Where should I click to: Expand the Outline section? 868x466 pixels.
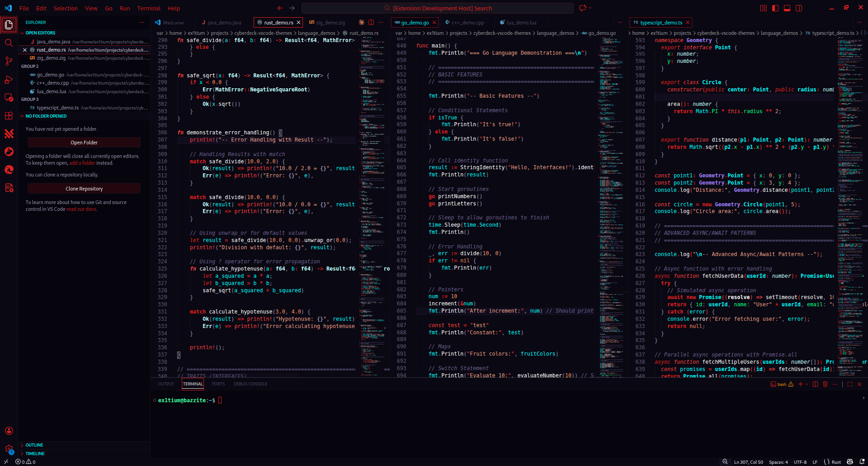[x=34, y=445]
